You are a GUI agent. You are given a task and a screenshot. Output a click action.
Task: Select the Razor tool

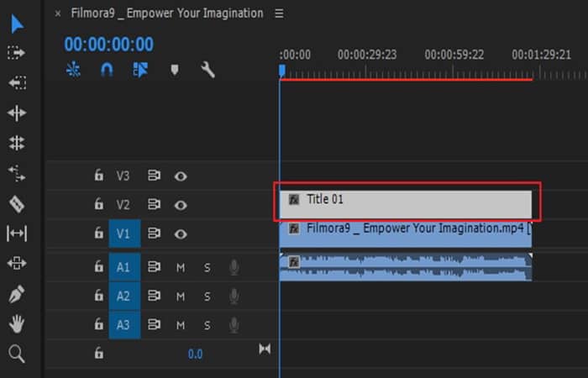tap(17, 204)
